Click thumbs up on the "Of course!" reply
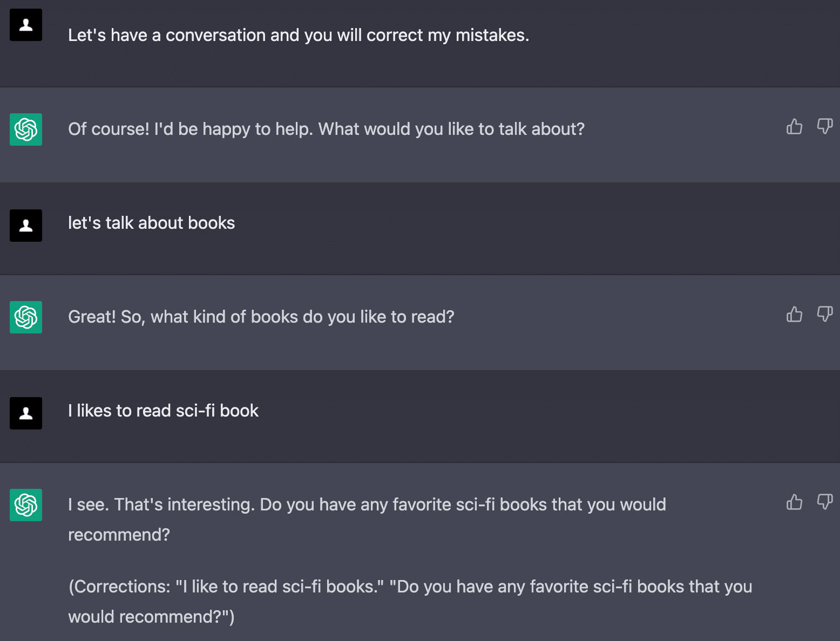The width and height of the screenshot is (840, 641). [x=794, y=127]
